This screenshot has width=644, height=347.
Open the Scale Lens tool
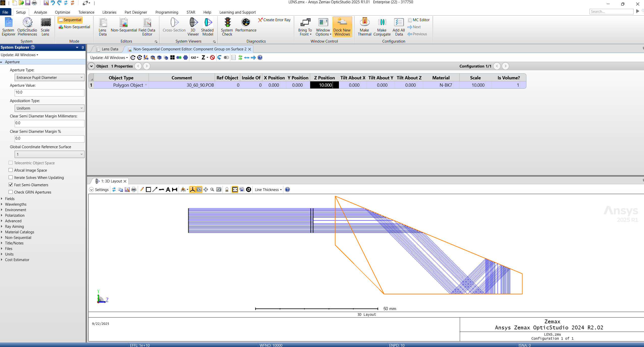click(45, 26)
